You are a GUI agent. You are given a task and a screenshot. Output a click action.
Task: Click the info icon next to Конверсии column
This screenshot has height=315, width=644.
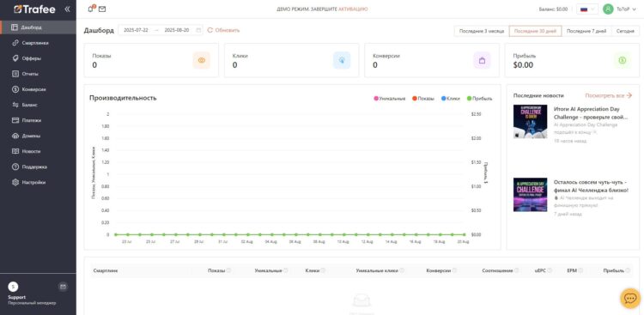(454, 270)
